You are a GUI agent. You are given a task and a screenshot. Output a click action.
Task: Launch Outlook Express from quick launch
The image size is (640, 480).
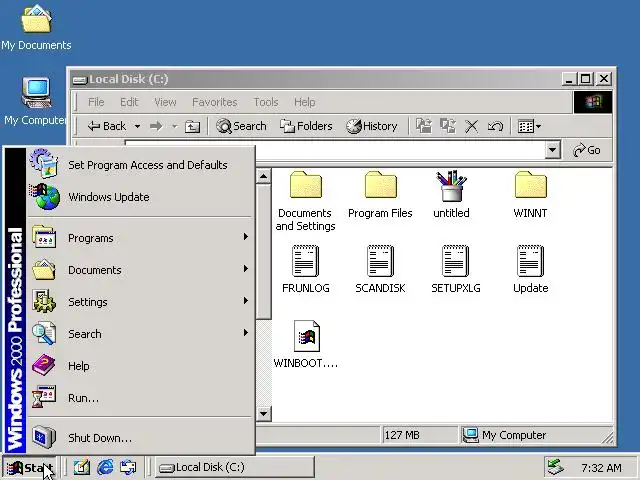(x=128, y=467)
